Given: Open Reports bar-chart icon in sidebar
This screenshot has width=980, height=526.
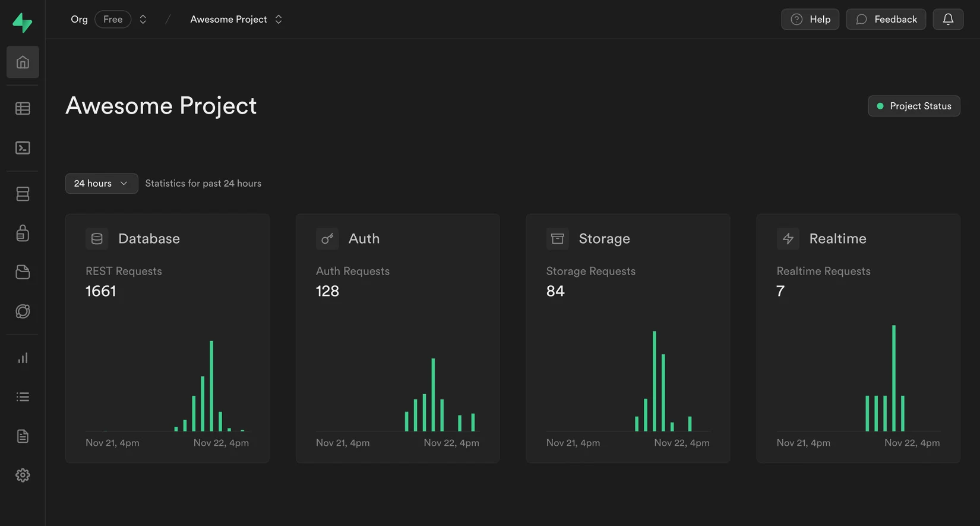Looking at the screenshot, I should (x=23, y=358).
